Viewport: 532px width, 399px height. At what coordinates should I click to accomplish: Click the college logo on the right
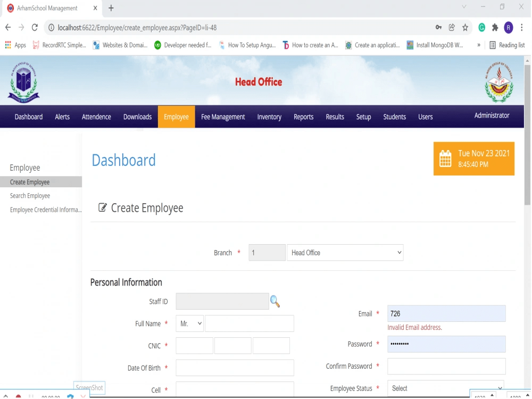click(x=499, y=82)
